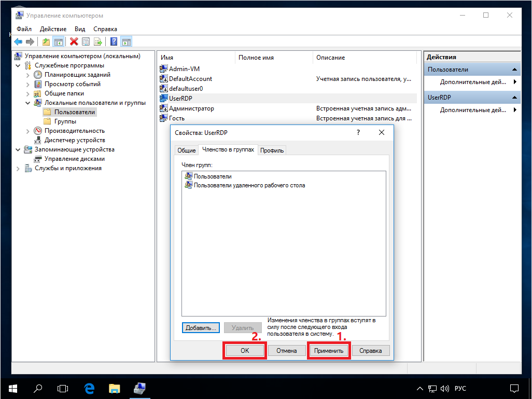This screenshot has height=399, width=532.
Task: Switch to the Общие tab
Action: [x=186, y=150]
